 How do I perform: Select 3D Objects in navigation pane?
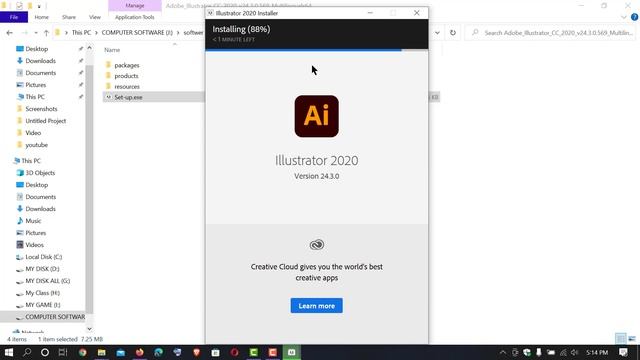pos(40,173)
